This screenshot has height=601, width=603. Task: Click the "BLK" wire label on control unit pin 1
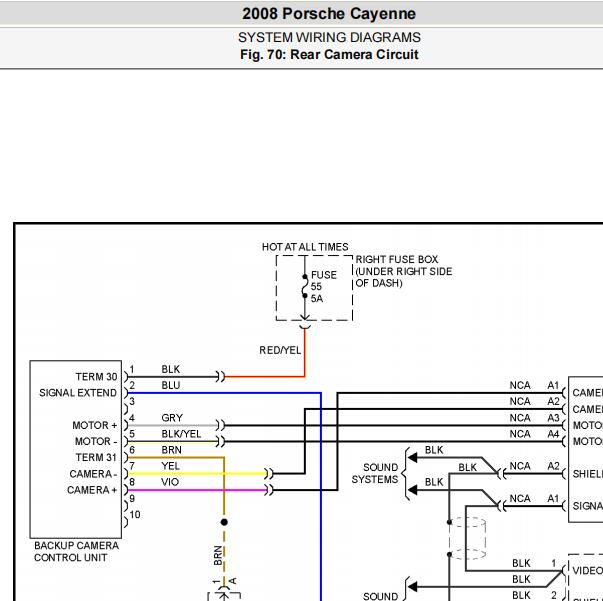[171, 369]
